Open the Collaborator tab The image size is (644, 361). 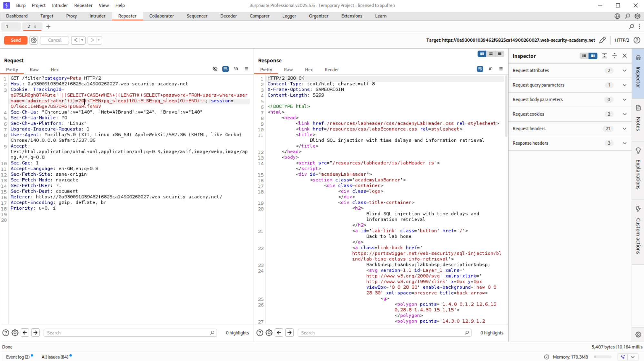(161, 16)
